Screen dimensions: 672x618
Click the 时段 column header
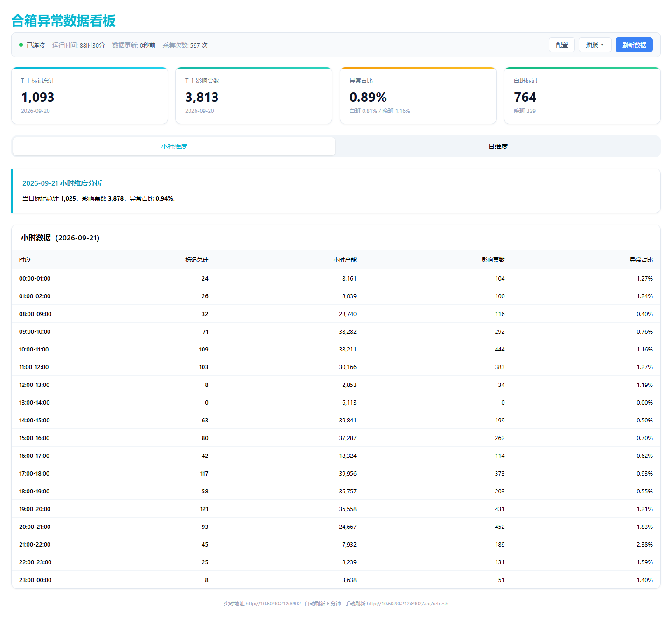(x=25, y=260)
